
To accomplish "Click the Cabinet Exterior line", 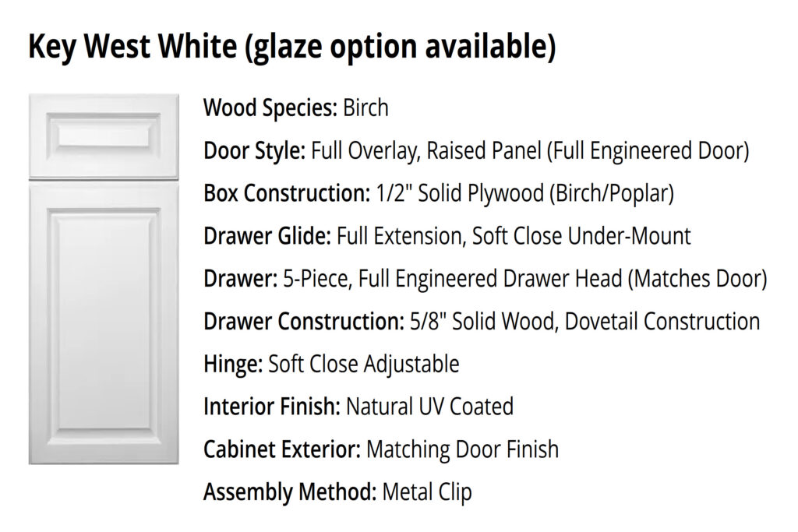I will click(381, 449).
